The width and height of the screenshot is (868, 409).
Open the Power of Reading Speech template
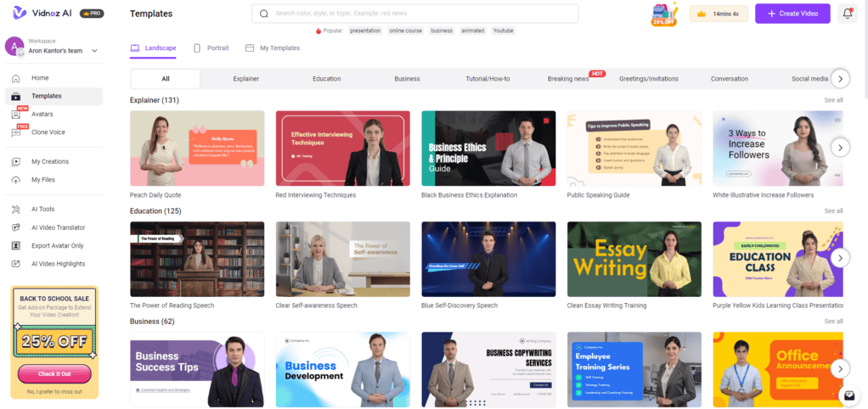pyautogui.click(x=197, y=259)
